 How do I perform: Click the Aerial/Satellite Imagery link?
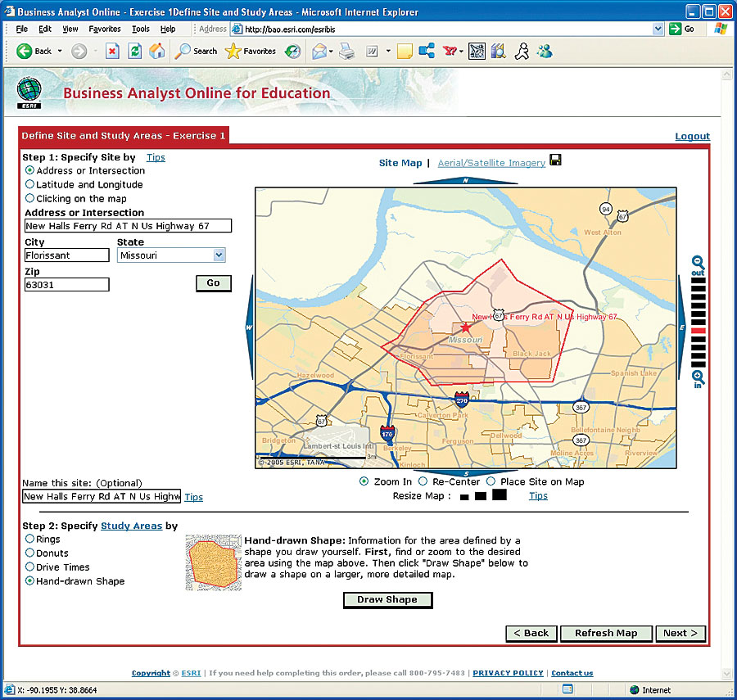pos(491,163)
